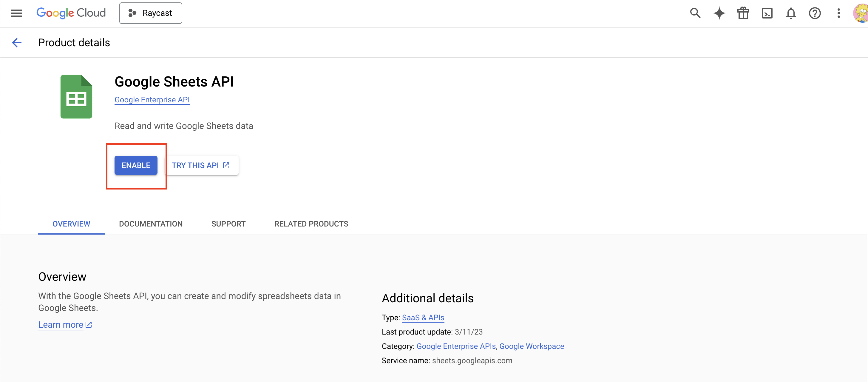
Task: Activate Cloud Shell terminal icon
Action: point(767,13)
